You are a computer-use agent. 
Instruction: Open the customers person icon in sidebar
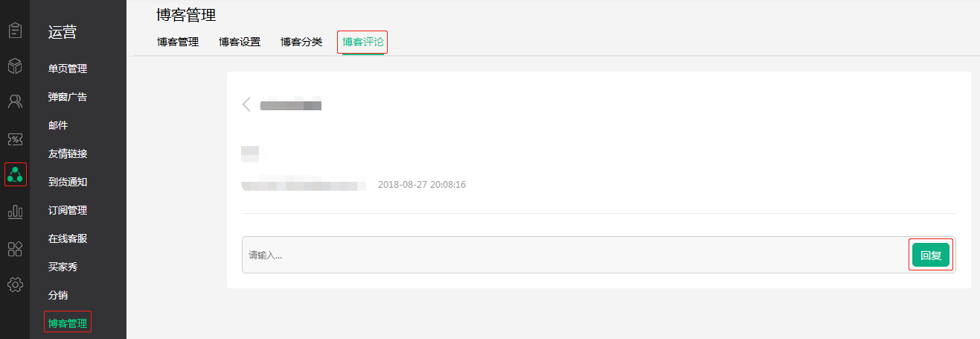point(15,102)
